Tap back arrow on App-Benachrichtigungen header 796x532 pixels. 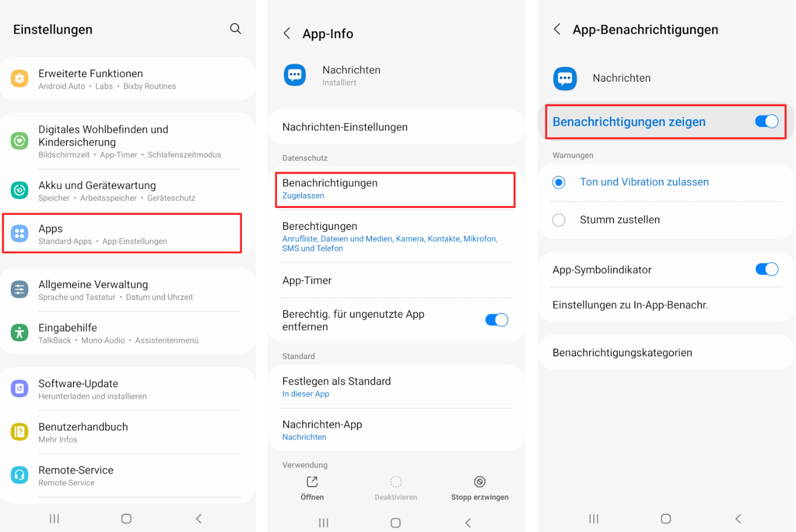point(557,29)
